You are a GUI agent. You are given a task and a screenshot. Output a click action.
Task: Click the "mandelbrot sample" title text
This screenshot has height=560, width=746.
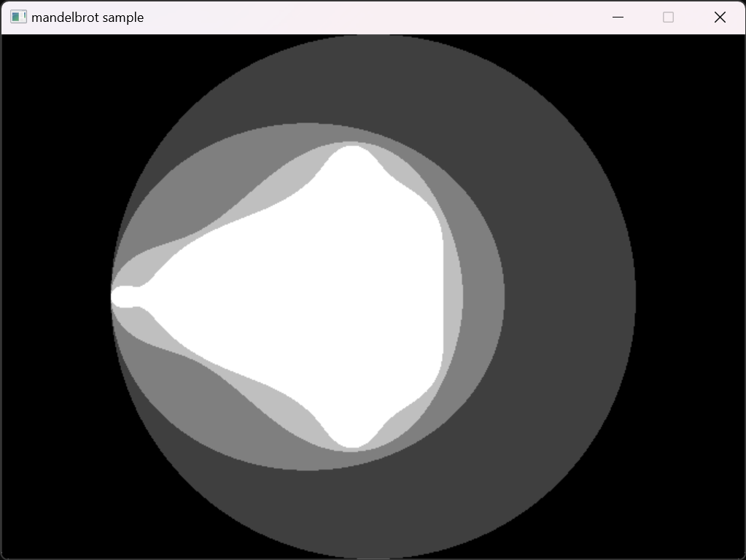[88, 17]
